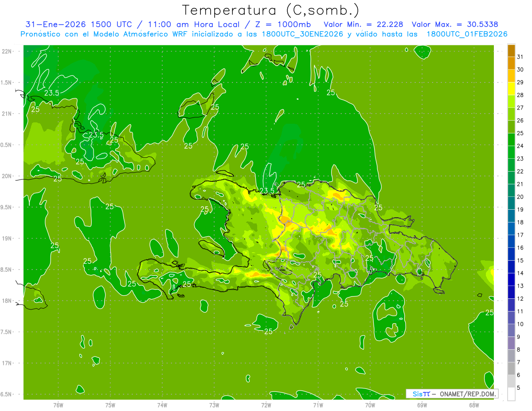This screenshot has width=532, height=411.
Task: Click the "75W" longitude axis label
Action: click(x=110, y=405)
